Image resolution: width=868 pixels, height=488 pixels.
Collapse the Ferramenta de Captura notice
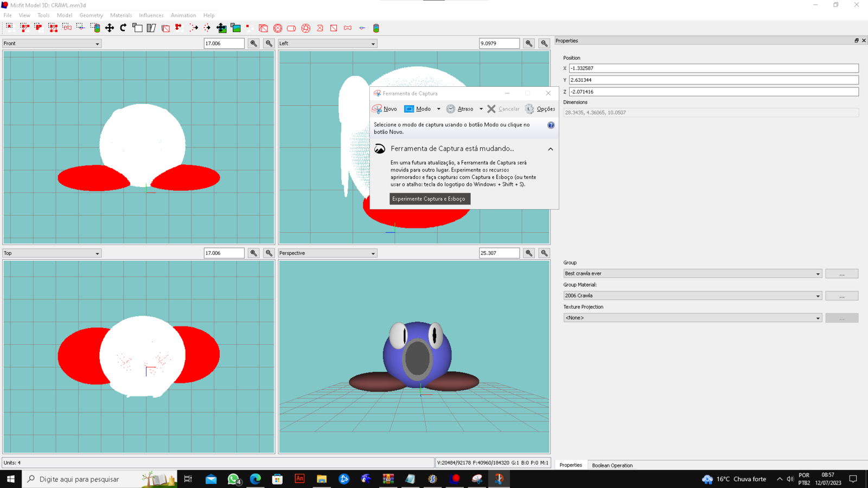tap(551, 149)
